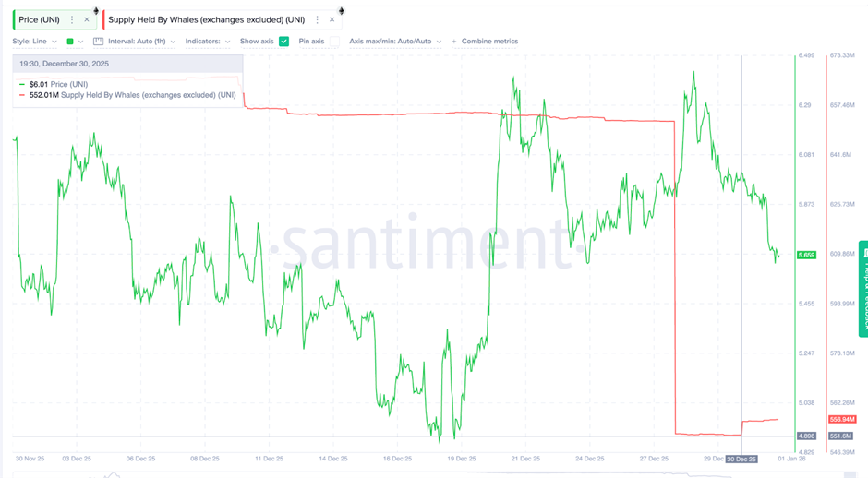This screenshot has height=478, width=868.
Task: Select the Price (UNI) metric tab
Action: [x=38, y=19]
